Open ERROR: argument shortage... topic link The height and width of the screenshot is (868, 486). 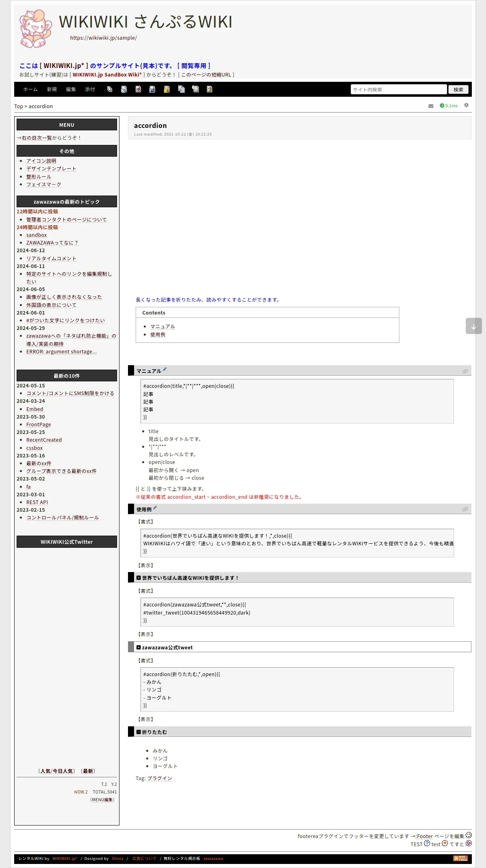tap(62, 352)
